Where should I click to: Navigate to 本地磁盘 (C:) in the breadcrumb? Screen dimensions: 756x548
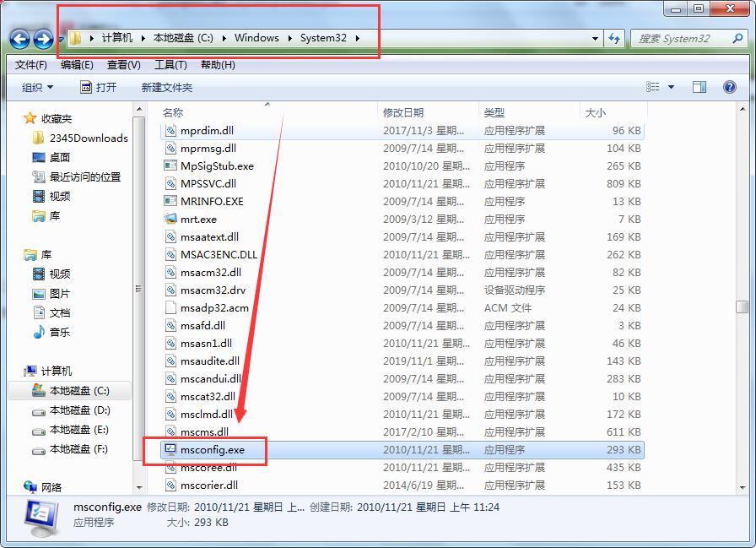coord(183,38)
